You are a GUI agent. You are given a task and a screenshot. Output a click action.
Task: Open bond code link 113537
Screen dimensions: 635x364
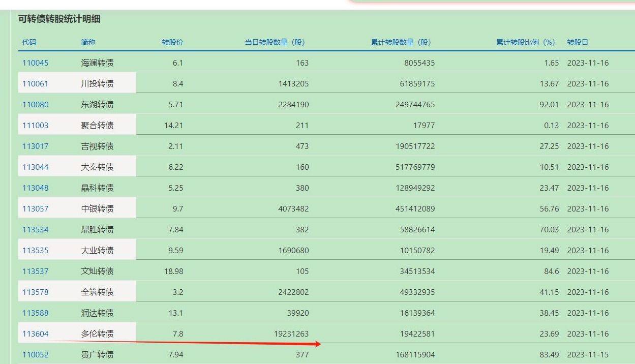coord(35,271)
